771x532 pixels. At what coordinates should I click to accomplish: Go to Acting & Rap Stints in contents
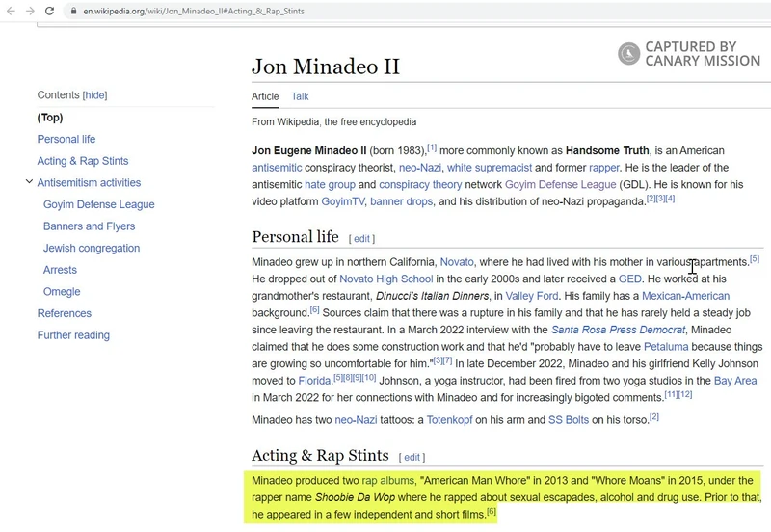[x=83, y=161]
